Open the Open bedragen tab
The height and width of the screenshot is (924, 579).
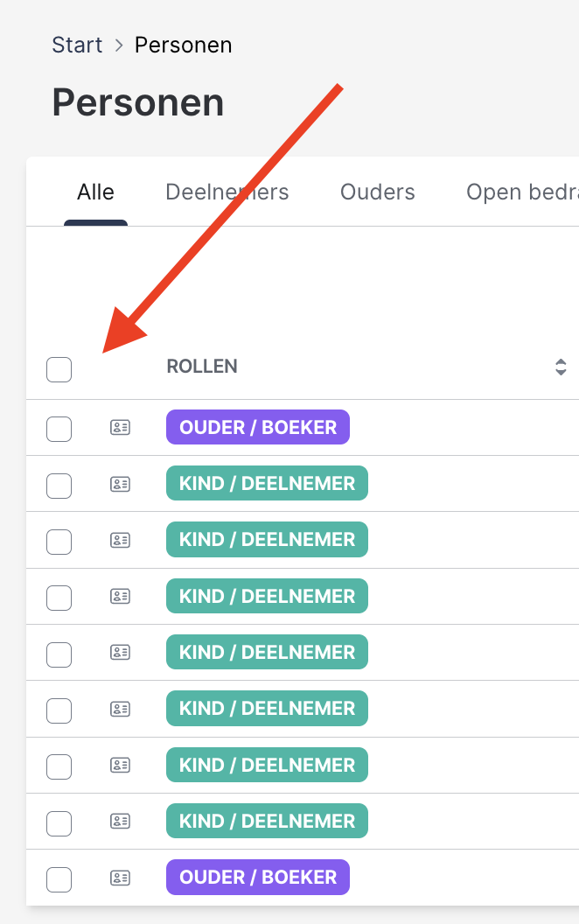522,192
